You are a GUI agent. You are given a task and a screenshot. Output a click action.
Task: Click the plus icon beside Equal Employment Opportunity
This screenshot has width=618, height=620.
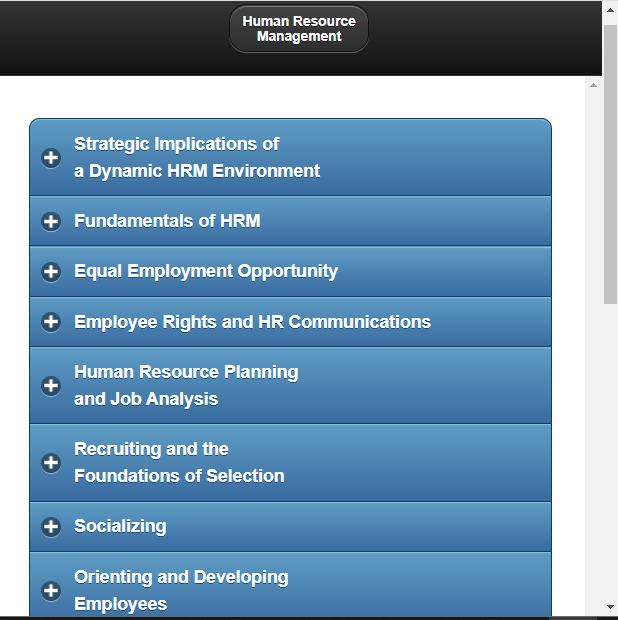pos(51,272)
